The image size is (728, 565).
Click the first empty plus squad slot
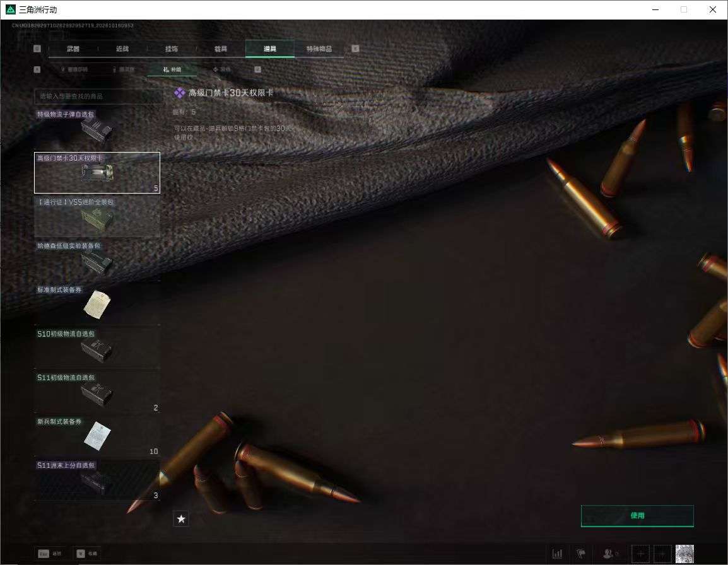[641, 554]
